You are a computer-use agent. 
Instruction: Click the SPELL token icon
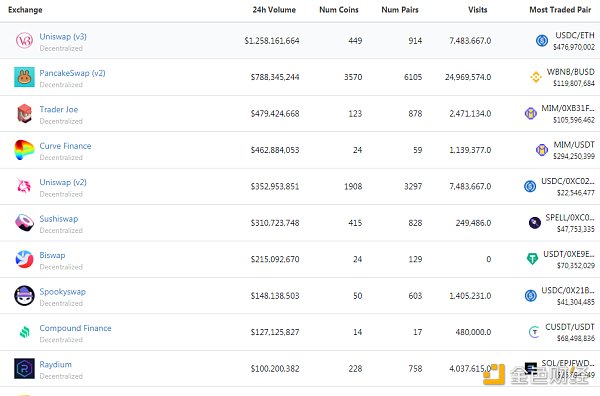(535, 223)
